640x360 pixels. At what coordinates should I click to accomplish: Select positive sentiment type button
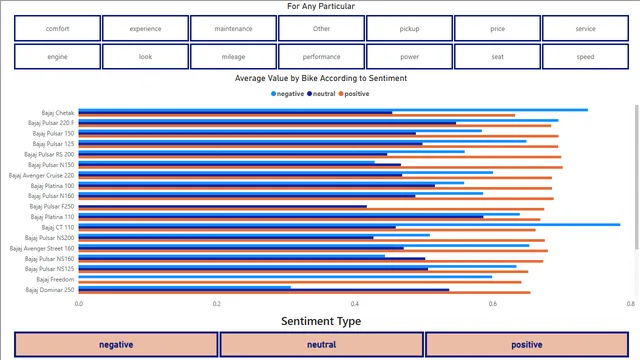pyautogui.click(x=527, y=344)
